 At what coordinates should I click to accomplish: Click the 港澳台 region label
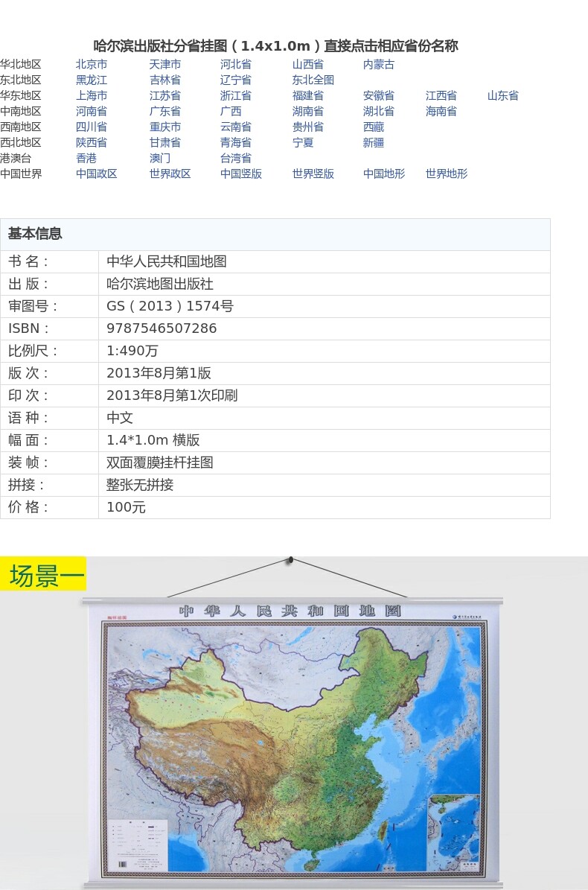tap(16, 158)
